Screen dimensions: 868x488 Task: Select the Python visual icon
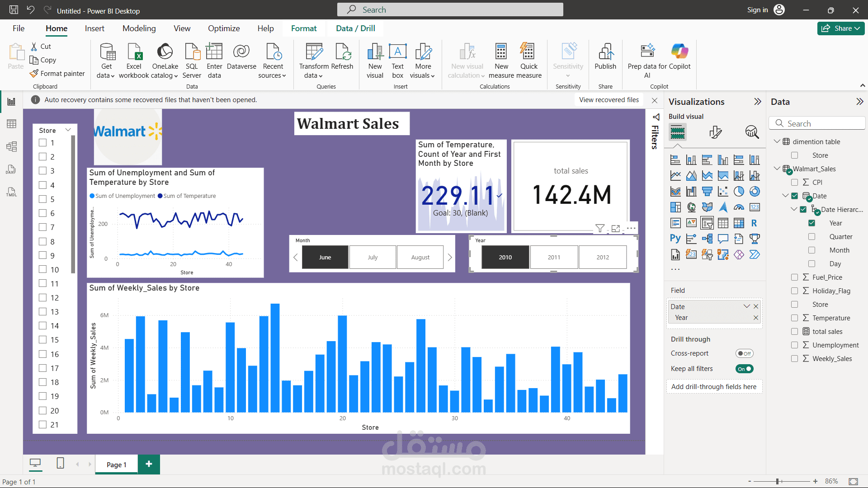[x=675, y=239]
